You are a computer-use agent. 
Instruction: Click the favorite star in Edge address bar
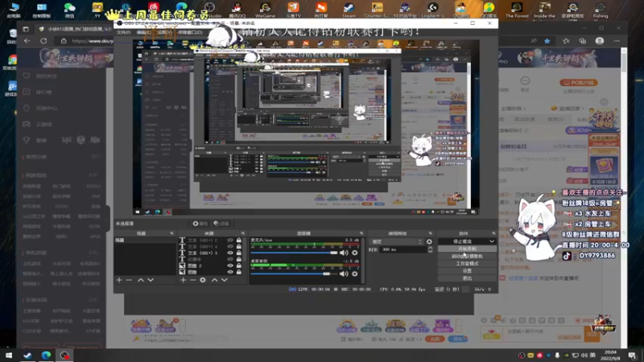547,41
